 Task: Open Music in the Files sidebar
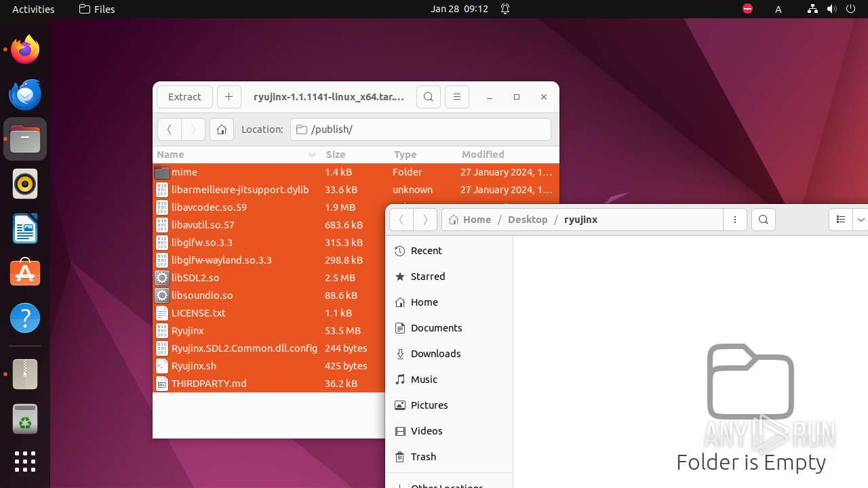pyautogui.click(x=448, y=380)
